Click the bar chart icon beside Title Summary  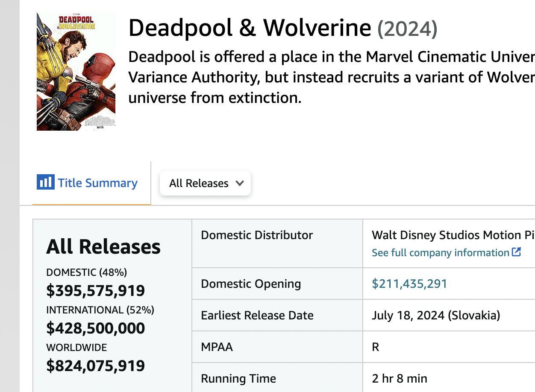point(46,182)
